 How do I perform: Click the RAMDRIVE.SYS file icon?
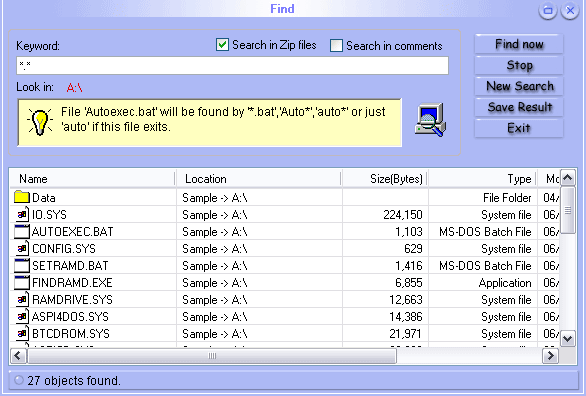[x=22, y=299]
